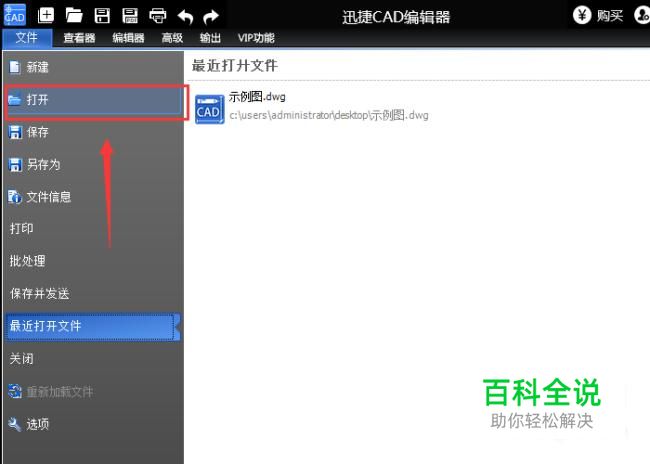Switch to the 查看器 tab

[x=79, y=38]
